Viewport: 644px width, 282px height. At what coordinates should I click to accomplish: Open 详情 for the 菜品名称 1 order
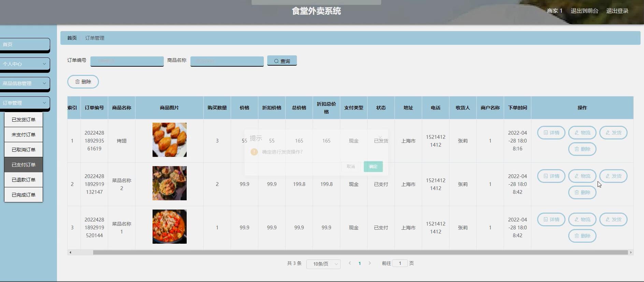(x=551, y=219)
